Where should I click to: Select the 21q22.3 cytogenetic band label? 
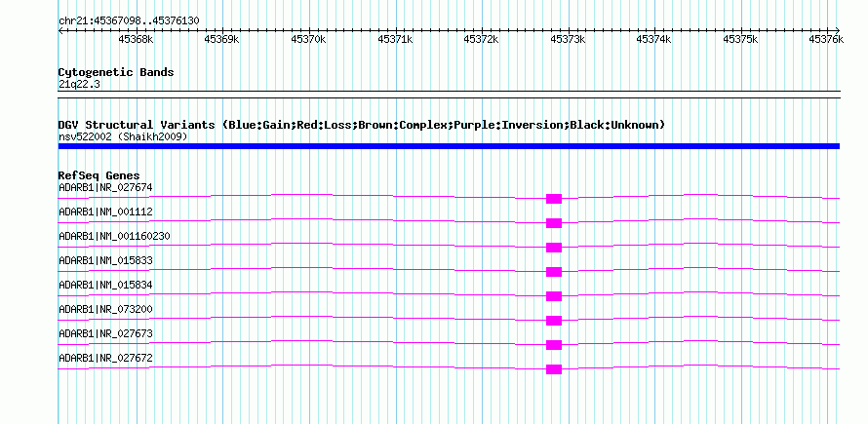click(x=79, y=85)
